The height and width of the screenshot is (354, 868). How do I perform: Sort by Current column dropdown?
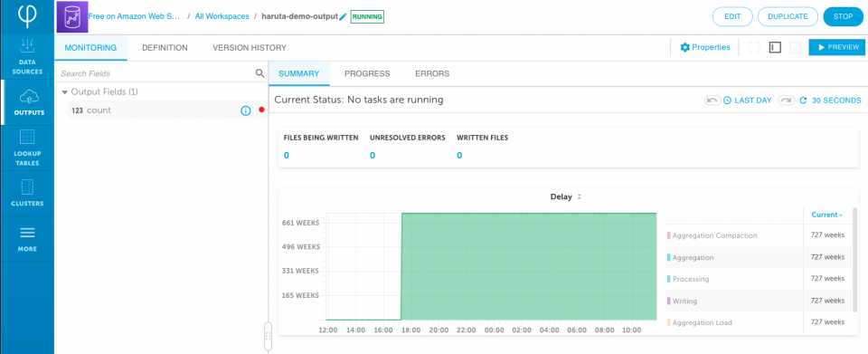tap(827, 215)
